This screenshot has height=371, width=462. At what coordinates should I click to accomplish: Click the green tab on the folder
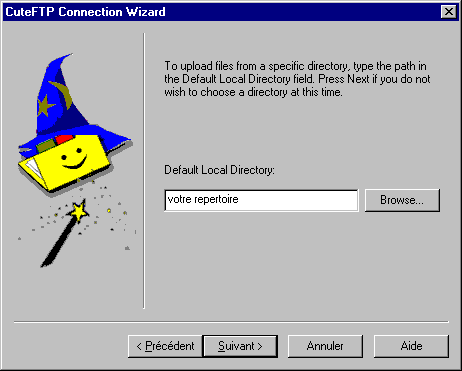46,146
